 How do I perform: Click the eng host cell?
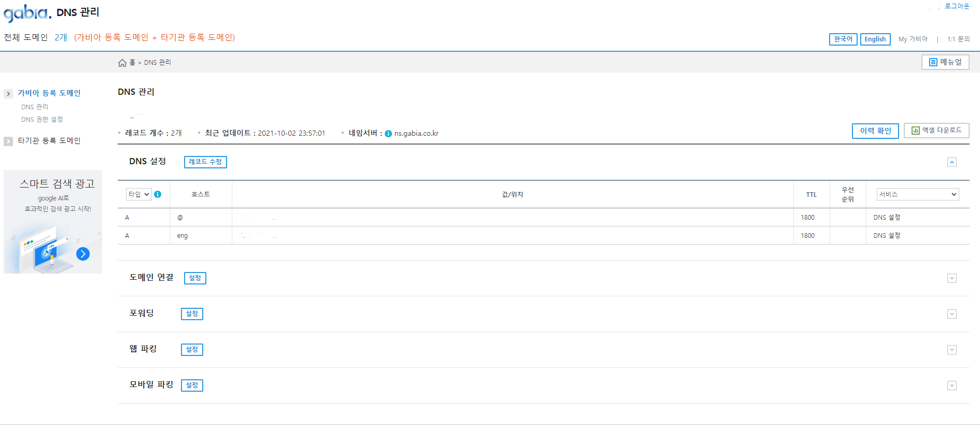tap(201, 236)
